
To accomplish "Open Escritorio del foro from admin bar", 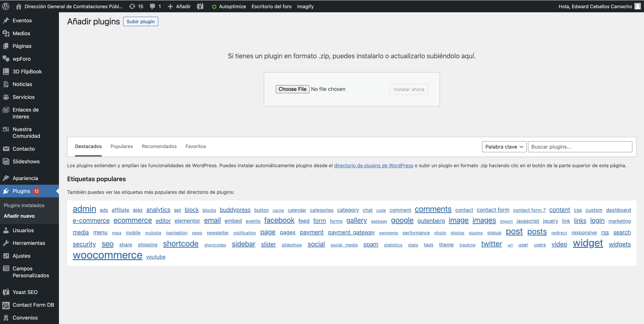I will click(x=271, y=7).
